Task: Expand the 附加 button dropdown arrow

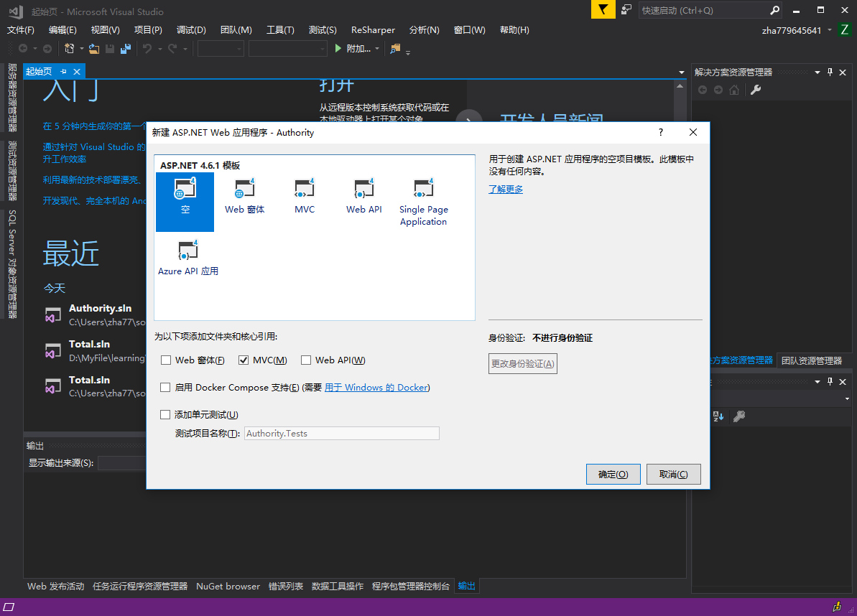Action: (377, 49)
